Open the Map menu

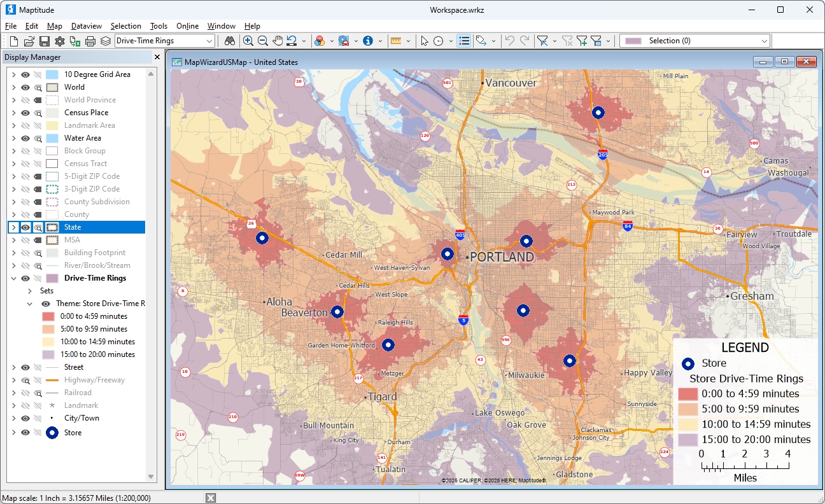point(55,26)
